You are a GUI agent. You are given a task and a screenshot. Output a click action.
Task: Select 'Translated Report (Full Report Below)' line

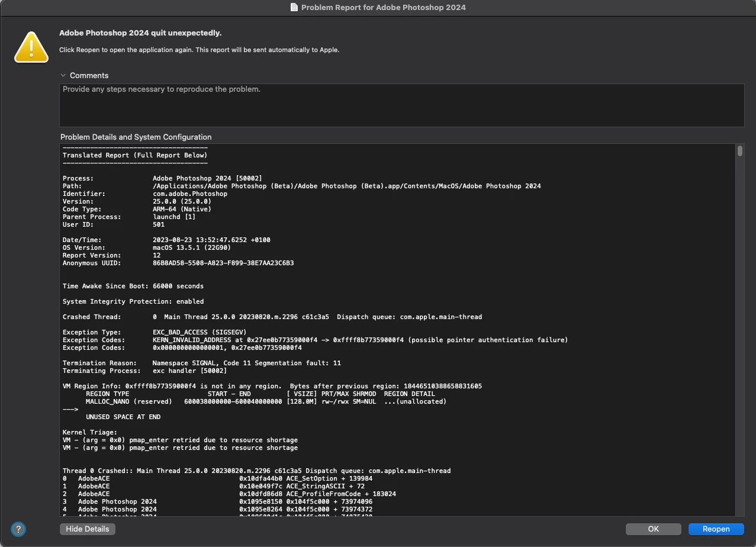135,155
